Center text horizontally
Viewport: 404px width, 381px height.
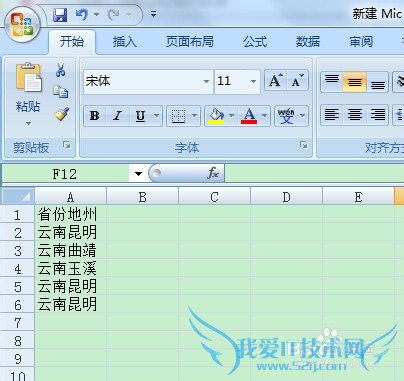point(354,115)
